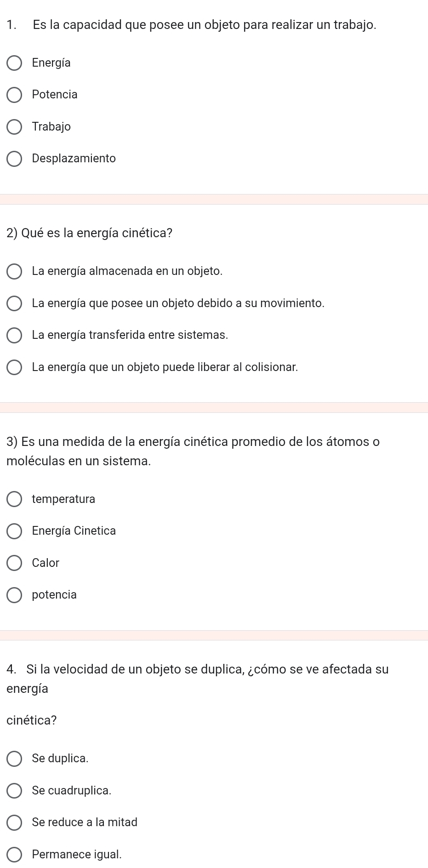The width and height of the screenshot is (428, 868).
Task: Choose Potencia for question one
Action: click(14, 95)
